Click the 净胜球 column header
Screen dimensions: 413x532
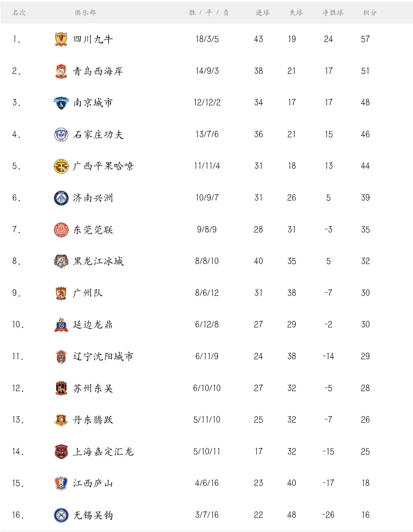[x=333, y=13]
